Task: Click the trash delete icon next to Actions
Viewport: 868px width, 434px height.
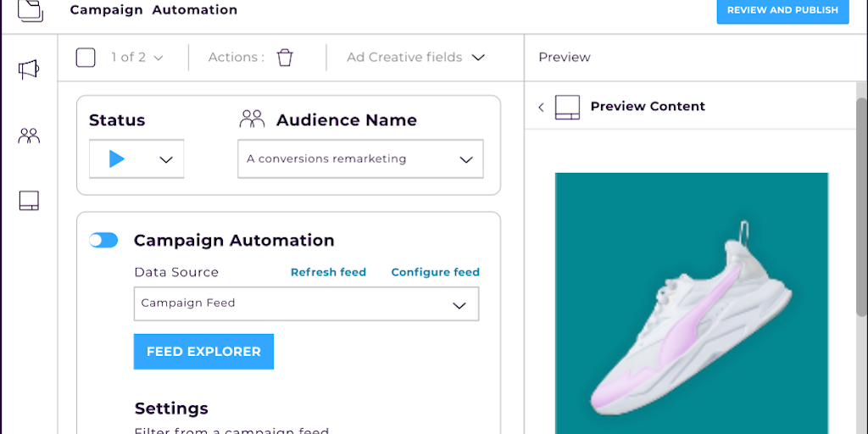Action: point(285,58)
